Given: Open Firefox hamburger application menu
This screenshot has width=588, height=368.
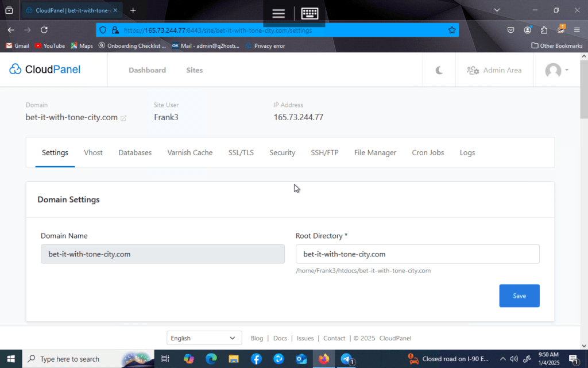Looking at the screenshot, I should click(577, 30).
